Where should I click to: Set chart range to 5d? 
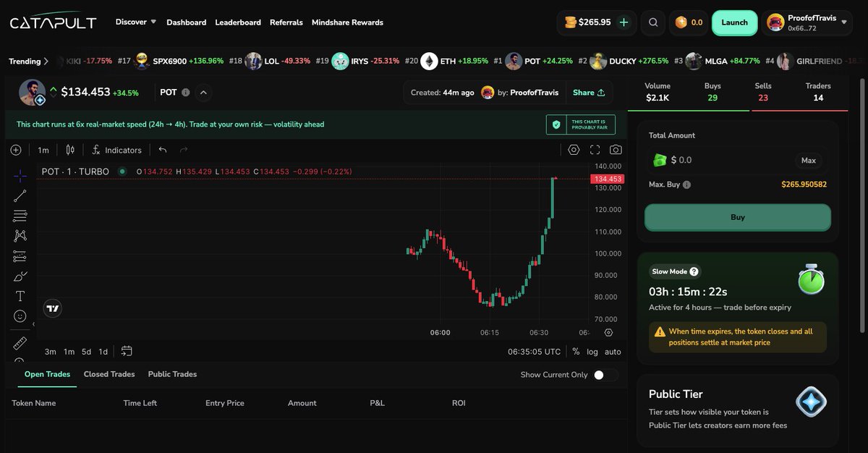point(86,352)
